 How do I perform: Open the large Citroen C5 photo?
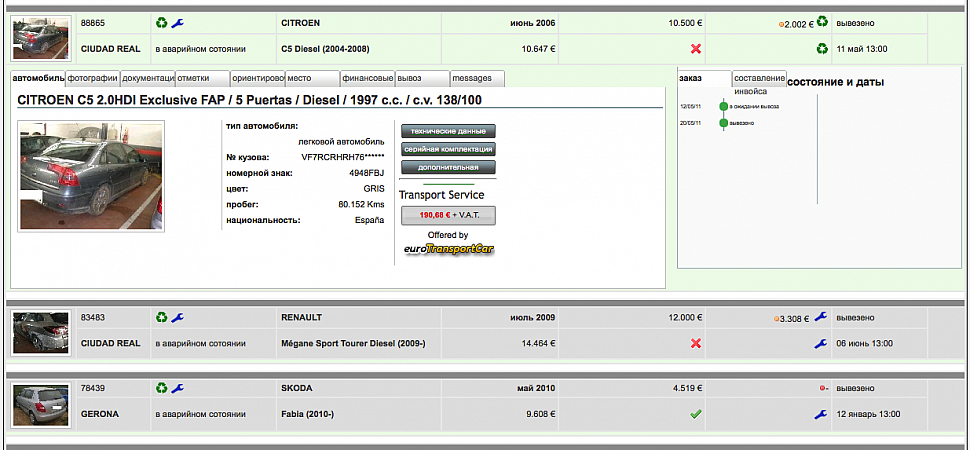[x=91, y=176]
